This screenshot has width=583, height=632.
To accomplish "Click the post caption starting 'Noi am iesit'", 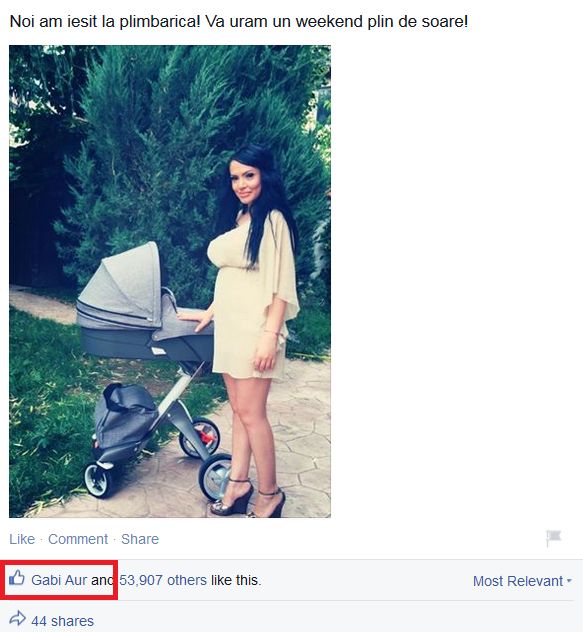I will (x=239, y=21).
